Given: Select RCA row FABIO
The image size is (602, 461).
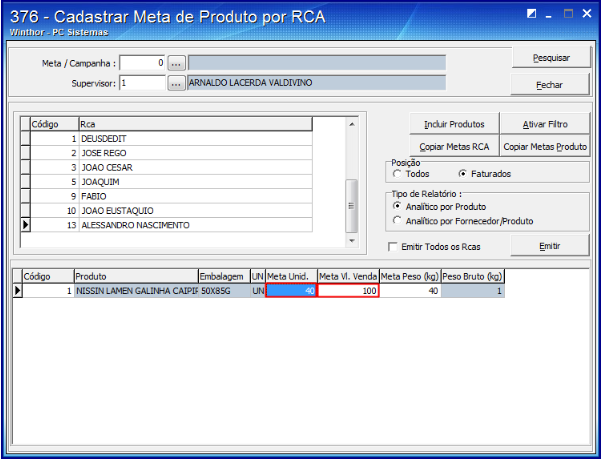Looking at the screenshot, I should pyautogui.click(x=167, y=197).
